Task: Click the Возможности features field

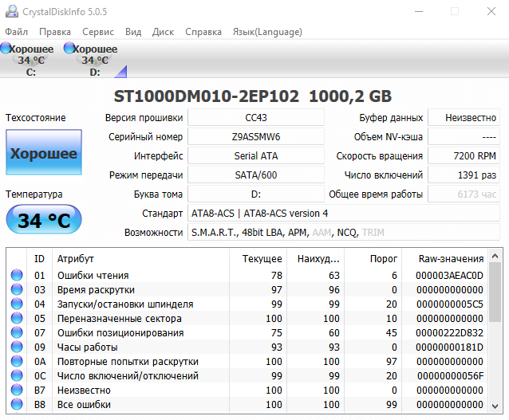Action: 343,232
